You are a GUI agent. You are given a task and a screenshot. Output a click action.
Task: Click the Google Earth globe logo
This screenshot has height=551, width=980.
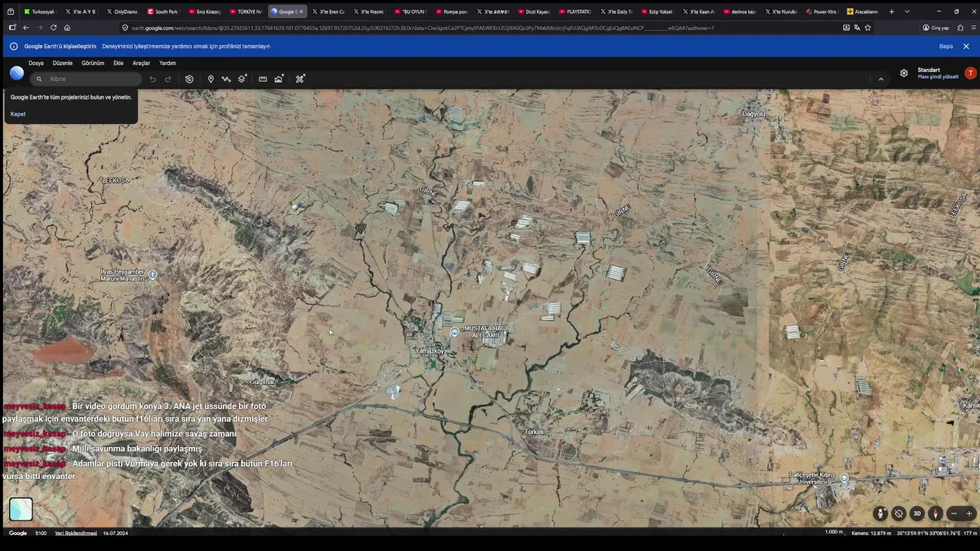pyautogui.click(x=17, y=73)
